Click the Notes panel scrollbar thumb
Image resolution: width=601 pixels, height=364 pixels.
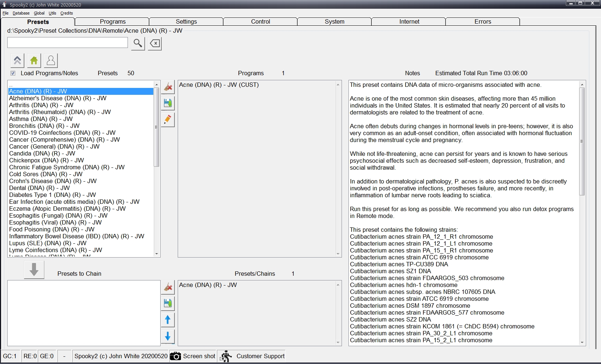582,141
